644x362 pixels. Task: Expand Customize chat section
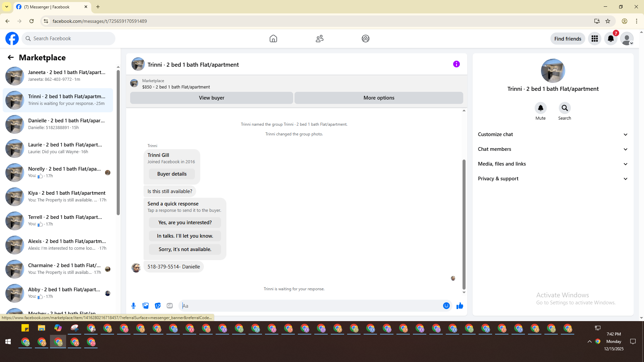(x=552, y=134)
